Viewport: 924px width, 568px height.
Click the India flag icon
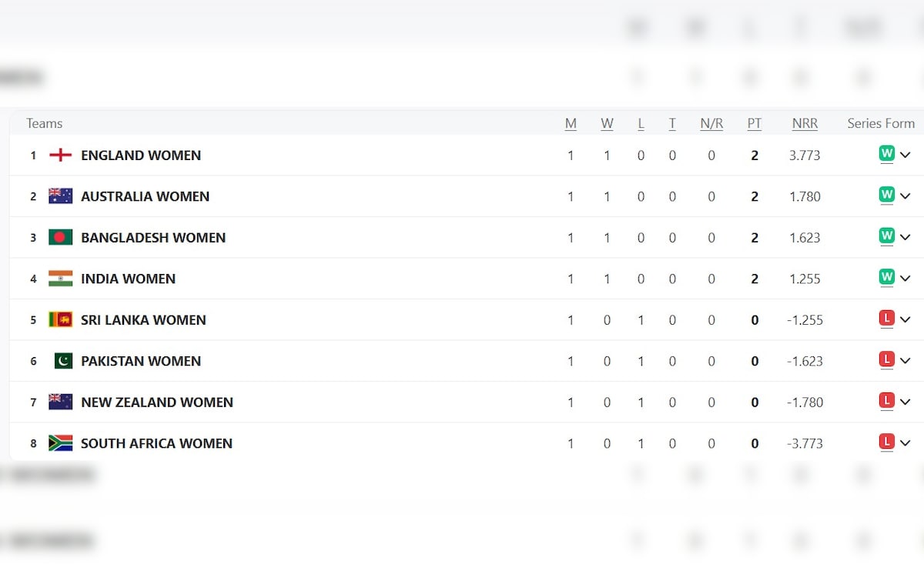click(60, 279)
